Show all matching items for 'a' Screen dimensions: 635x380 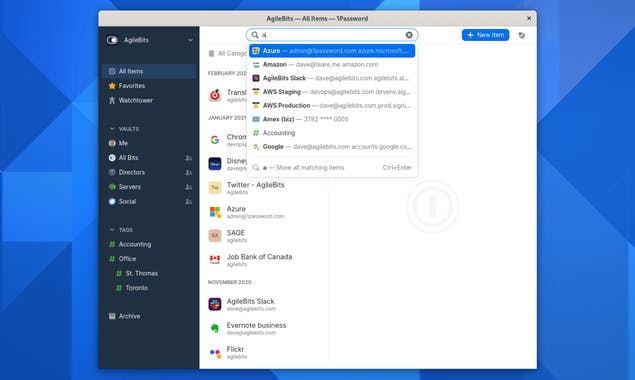click(x=332, y=168)
